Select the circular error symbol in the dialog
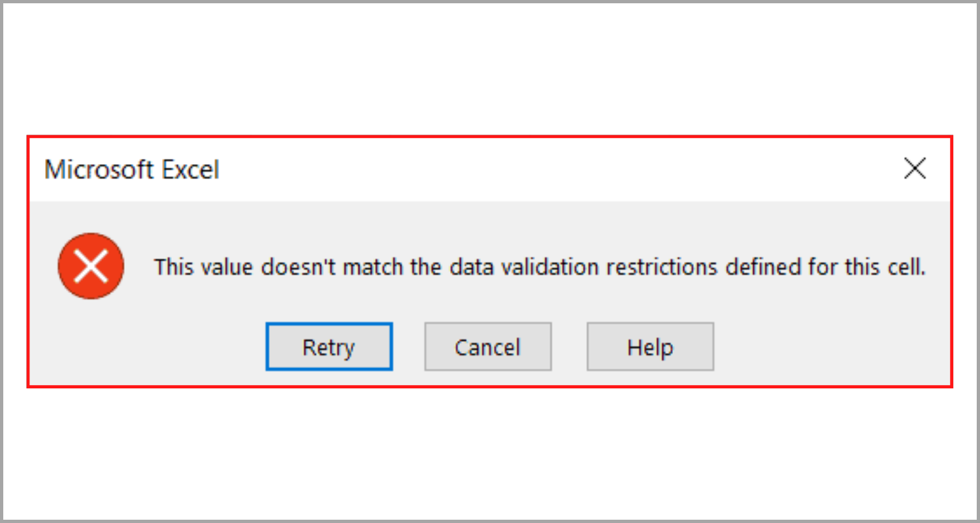This screenshot has height=523, width=980. click(x=91, y=266)
